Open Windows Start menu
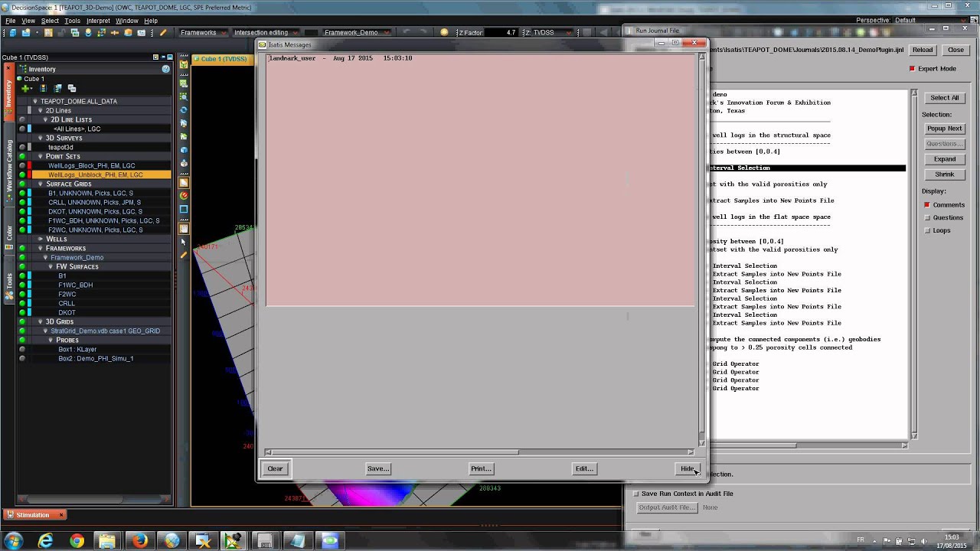Viewport: 980px width, 551px height. tap(13, 541)
